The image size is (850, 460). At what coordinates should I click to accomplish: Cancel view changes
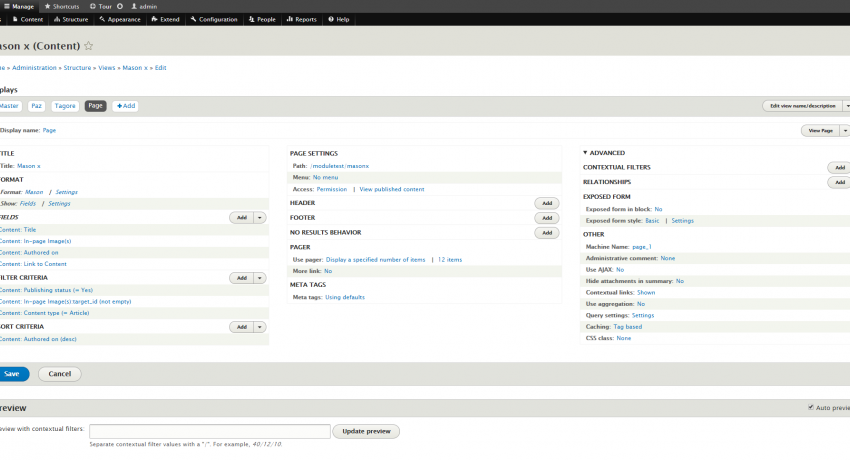click(x=60, y=374)
